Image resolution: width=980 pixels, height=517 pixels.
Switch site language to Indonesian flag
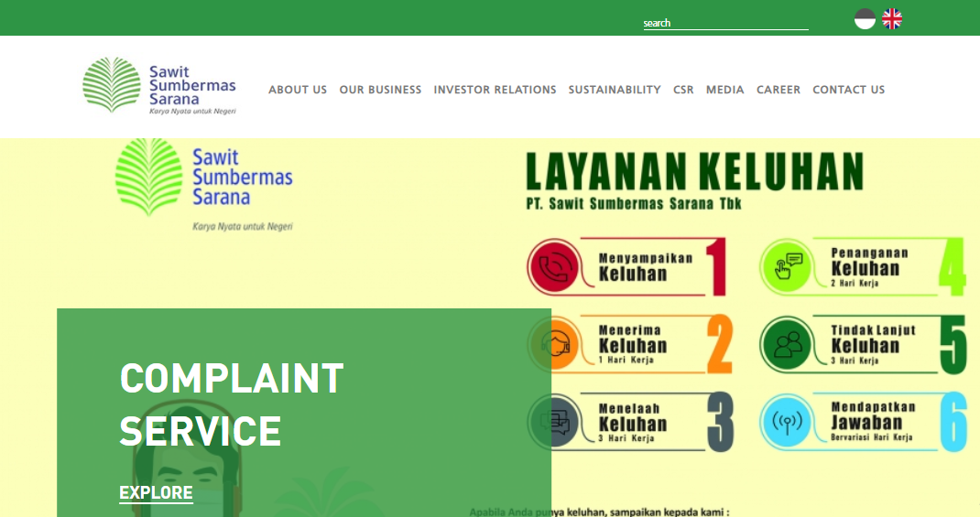(865, 18)
